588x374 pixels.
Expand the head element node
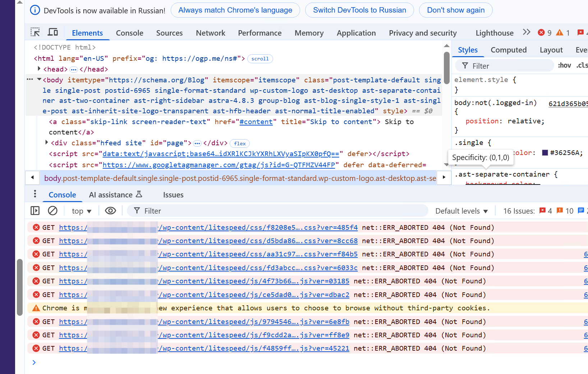39,68
